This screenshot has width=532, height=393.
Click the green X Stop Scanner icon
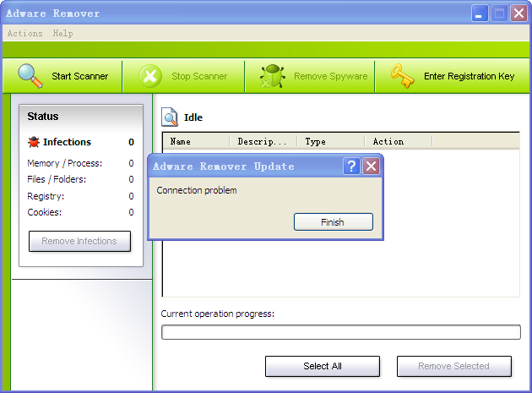149,76
